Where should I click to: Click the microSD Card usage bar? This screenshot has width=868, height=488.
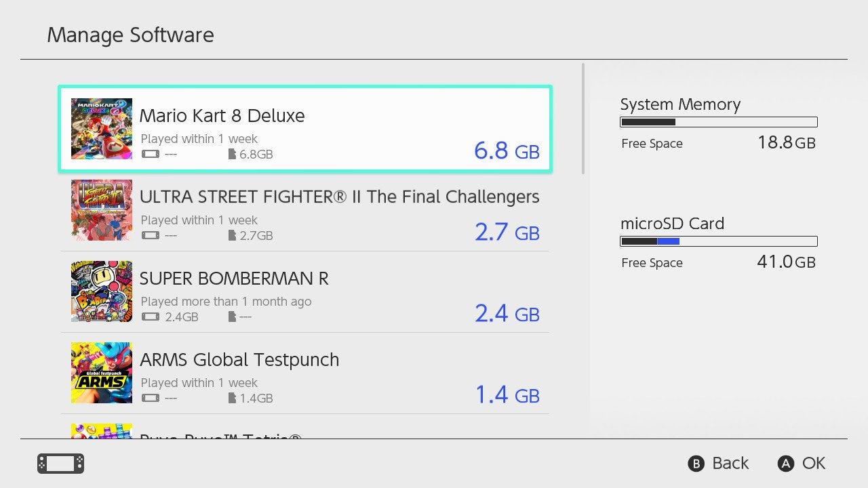tap(718, 241)
